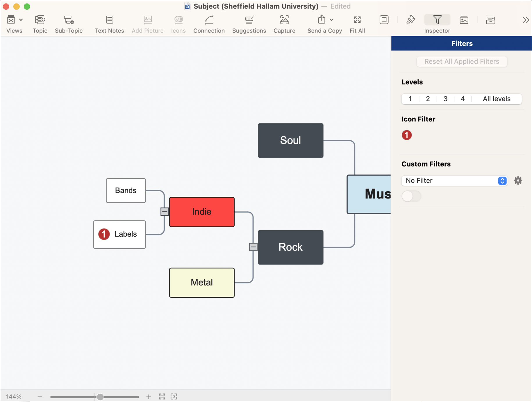Viewport: 532px width, 402px height.
Task: Select All levels filter
Action: [496, 99]
